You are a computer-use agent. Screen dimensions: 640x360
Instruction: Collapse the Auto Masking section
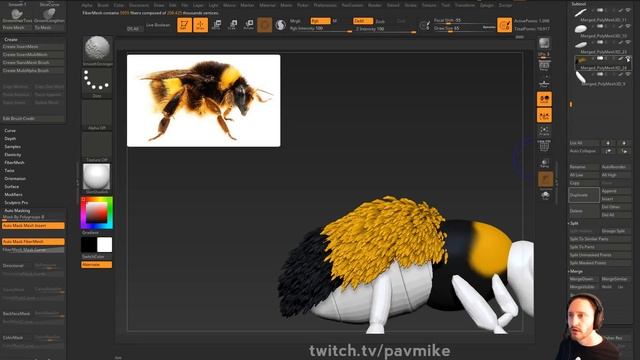tap(17, 211)
